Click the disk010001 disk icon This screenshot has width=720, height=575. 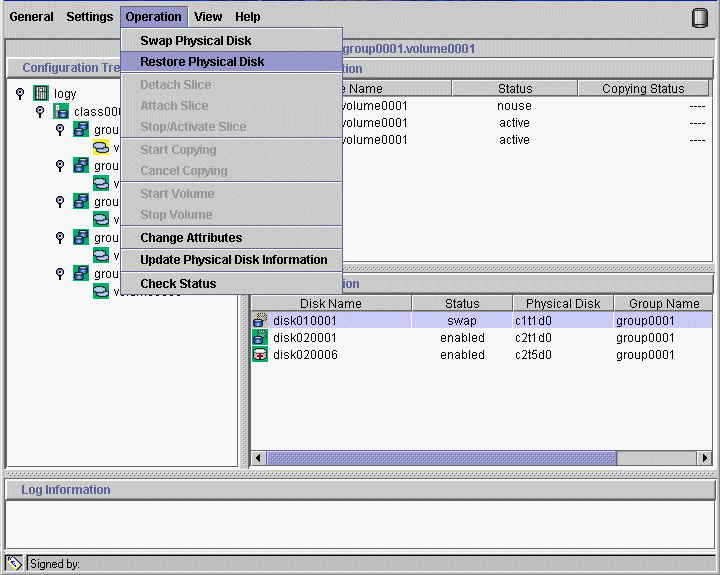pos(260,320)
